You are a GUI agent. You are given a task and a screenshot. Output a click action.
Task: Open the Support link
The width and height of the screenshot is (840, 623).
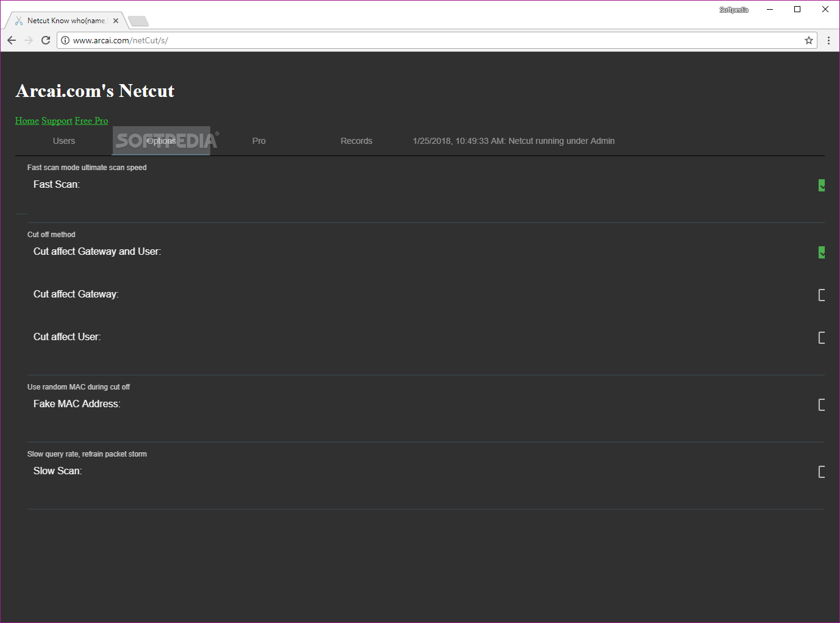57,121
